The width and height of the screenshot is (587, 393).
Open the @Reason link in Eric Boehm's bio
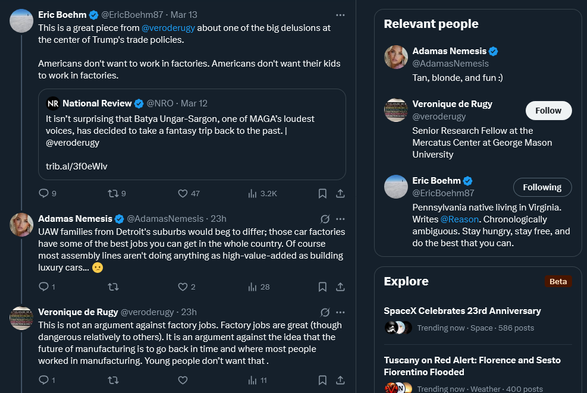[x=459, y=219]
